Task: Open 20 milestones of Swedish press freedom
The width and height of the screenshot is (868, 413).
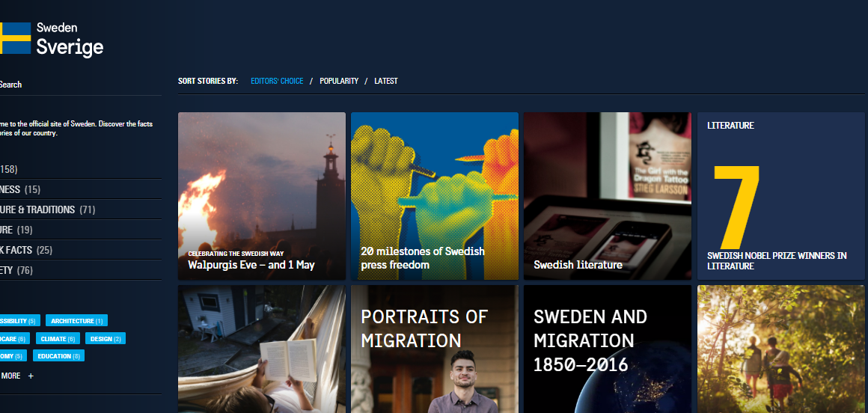Action: [435, 196]
